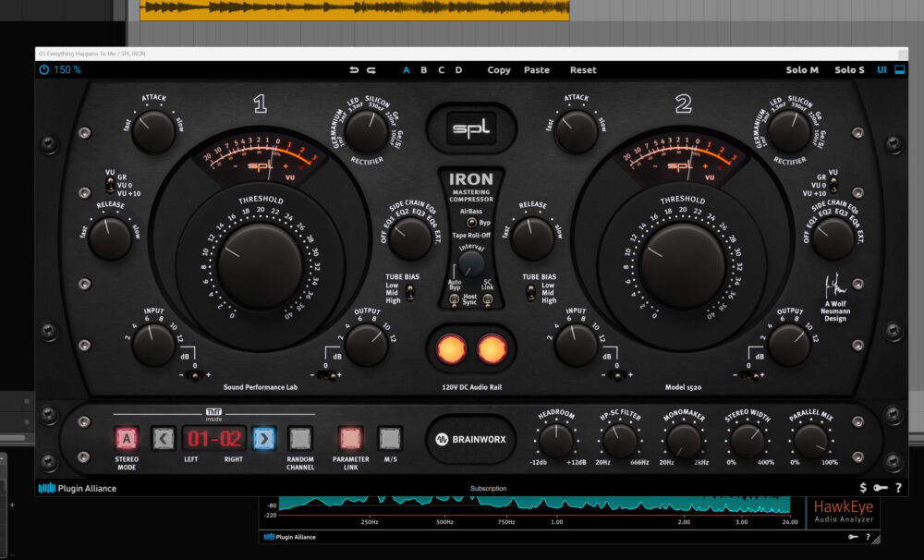The height and width of the screenshot is (560, 924).
Task: Paste settings into the current slot
Action: 536,70
